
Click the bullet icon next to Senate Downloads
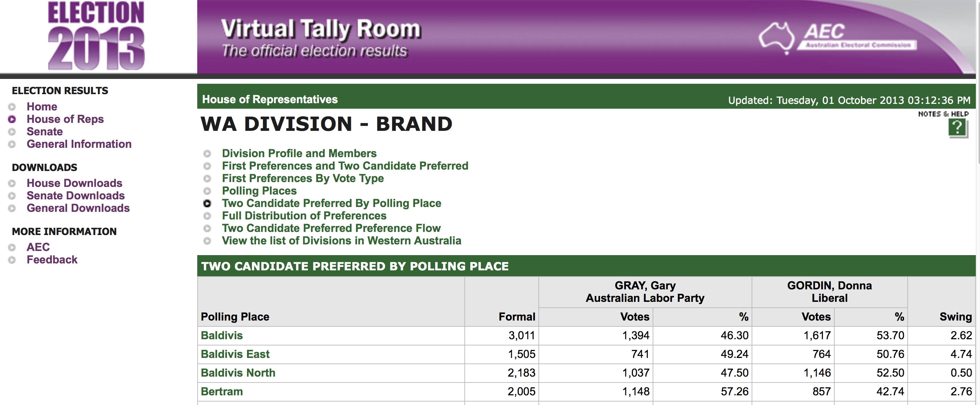click(x=12, y=196)
